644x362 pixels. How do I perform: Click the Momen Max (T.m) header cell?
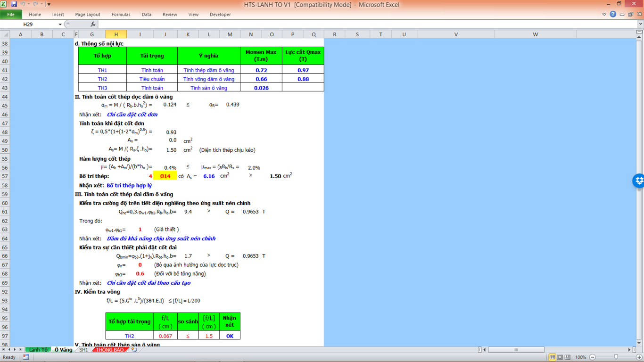tap(261, 56)
